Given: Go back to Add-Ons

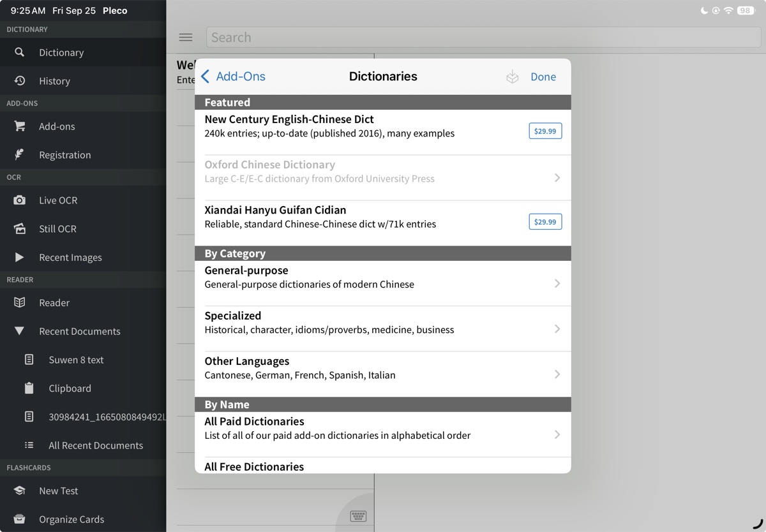Looking at the screenshot, I should (x=233, y=77).
